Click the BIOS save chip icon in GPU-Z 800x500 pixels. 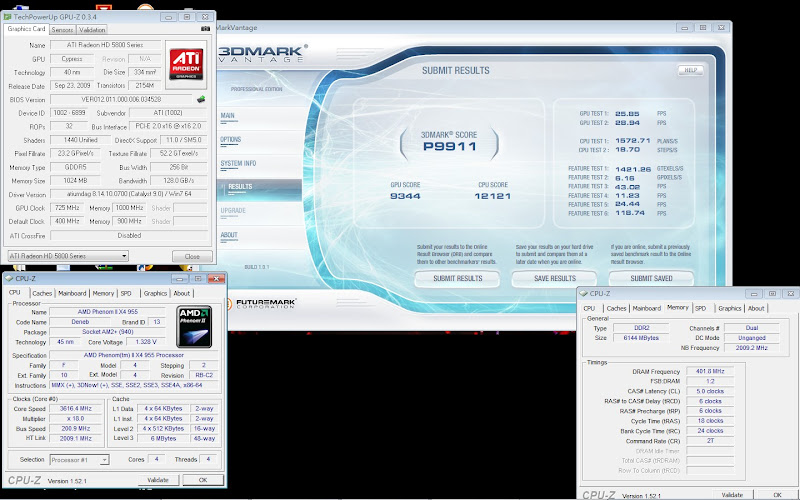201,99
